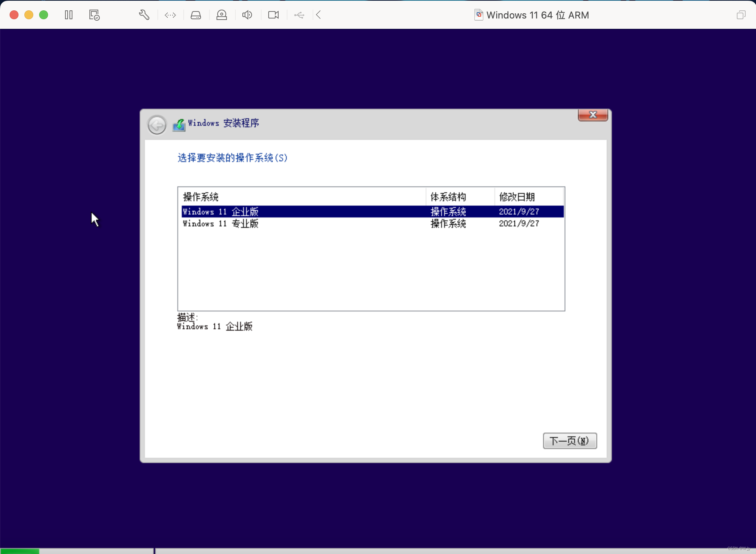This screenshot has height=554, width=756.
Task: Click the 操作系统 column header
Action: click(303, 197)
